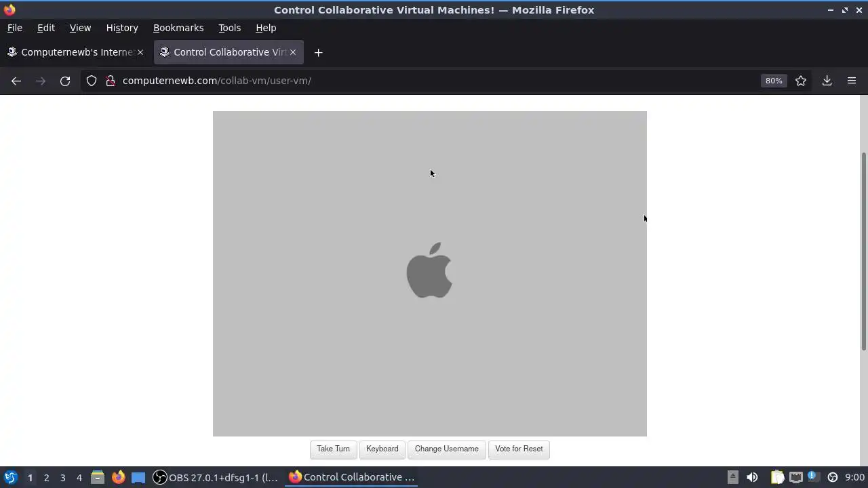Reload the current page
The height and width of the screenshot is (488, 868).
(65, 81)
